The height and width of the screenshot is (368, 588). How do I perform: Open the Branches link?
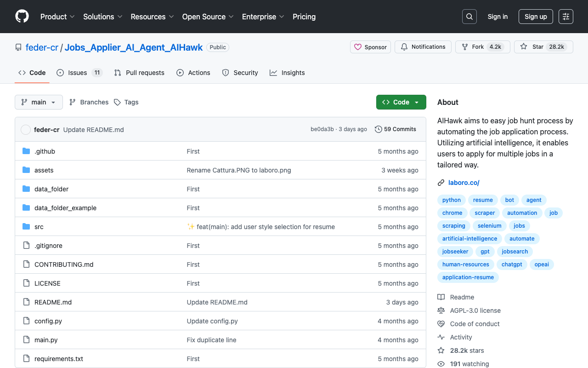[x=89, y=102]
